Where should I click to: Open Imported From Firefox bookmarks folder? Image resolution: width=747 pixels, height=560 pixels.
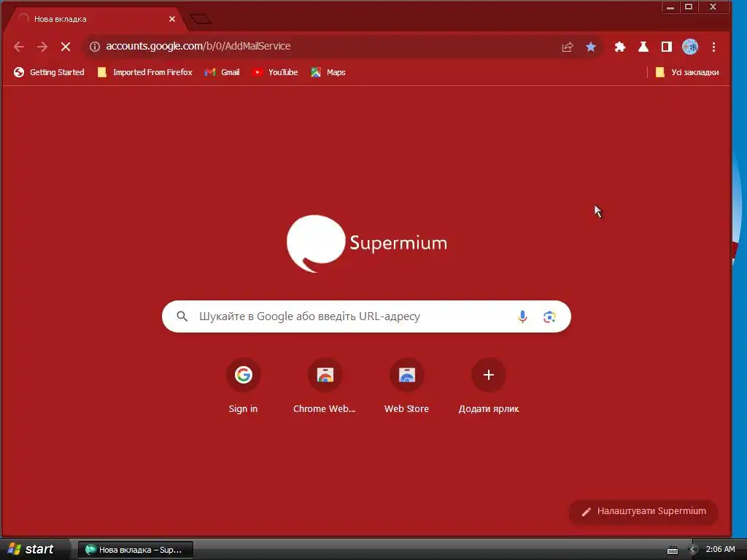click(x=145, y=72)
